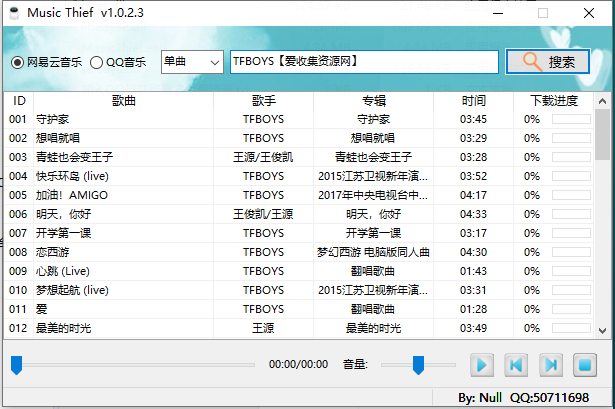615x409 pixels.
Task: Click the 专辑 column header
Action: pos(374,101)
